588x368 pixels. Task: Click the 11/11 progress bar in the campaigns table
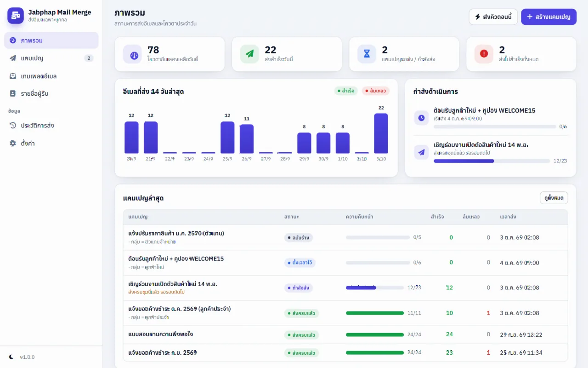375,313
